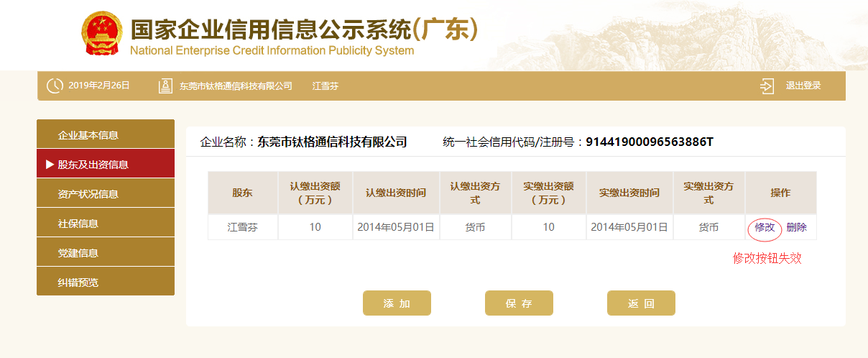Click 认缴出资方式 column header
868x358 pixels.
click(x=475, y=193)
